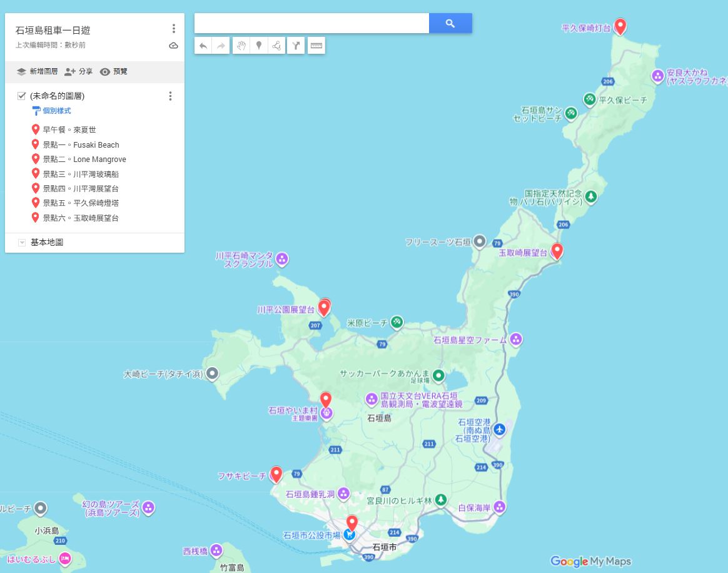Click 新增圖層 add layer button
The height and width of the screenshot is (573, 728).
(37, 71)
